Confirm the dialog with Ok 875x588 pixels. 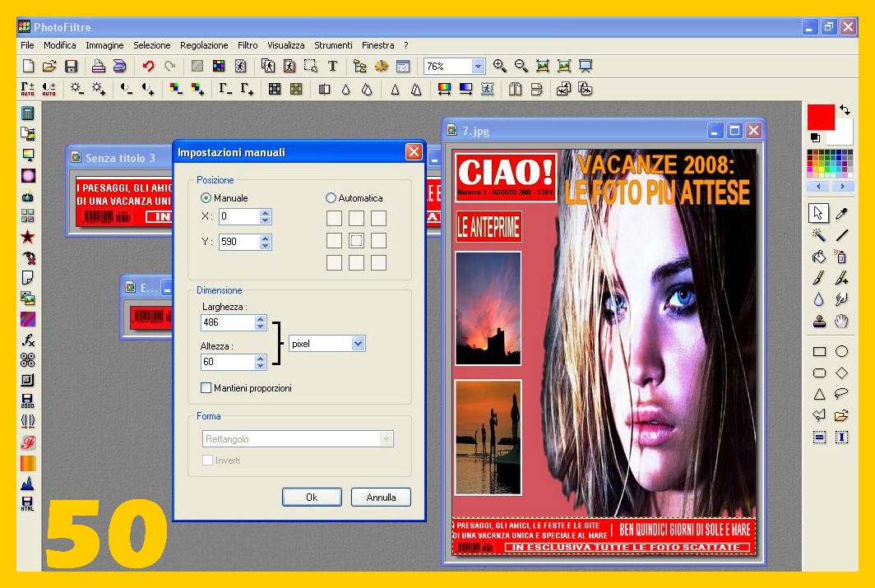(312, 497)
